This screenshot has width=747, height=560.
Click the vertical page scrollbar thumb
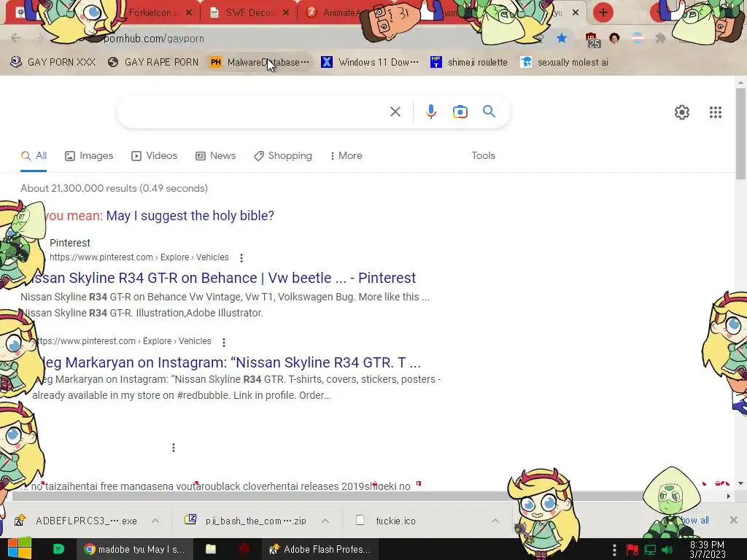tap(740, 133)
